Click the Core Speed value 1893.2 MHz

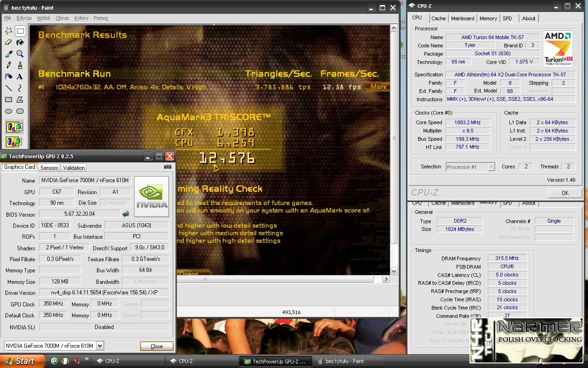click(467, 123)
